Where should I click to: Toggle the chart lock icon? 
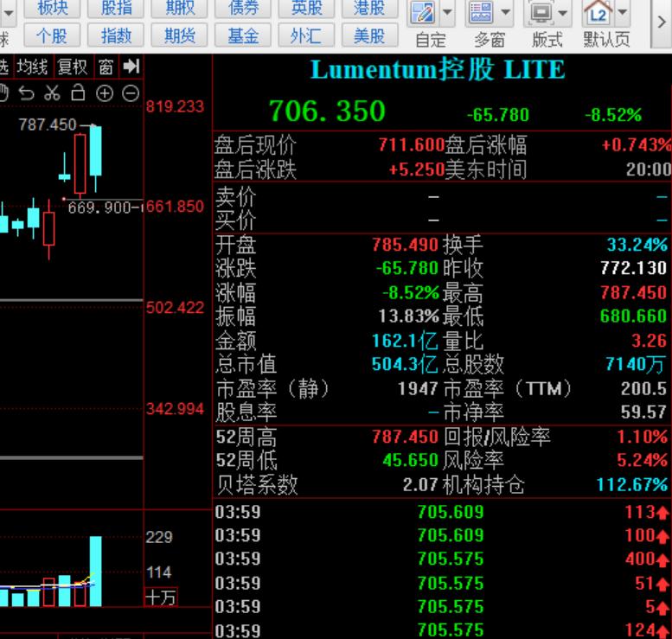coord(78,93)
